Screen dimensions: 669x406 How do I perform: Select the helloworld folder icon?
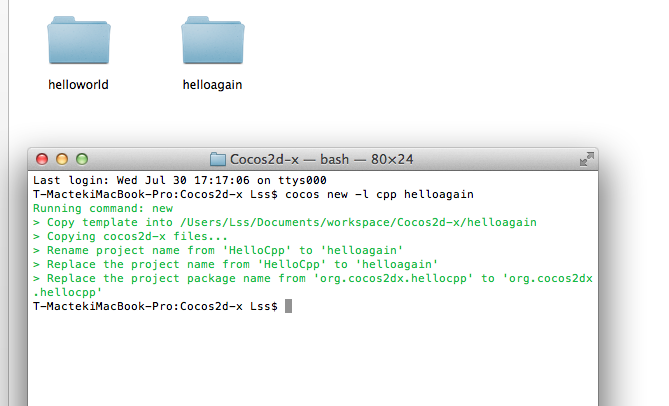(79, 40)
